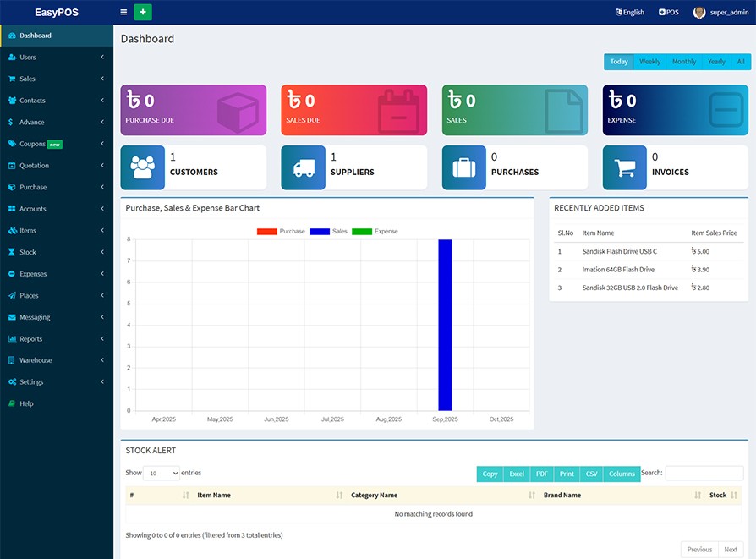Toggle the Sales legend in bar chart
The height and width of the screenshot is (559, 756).
[329, 231]
